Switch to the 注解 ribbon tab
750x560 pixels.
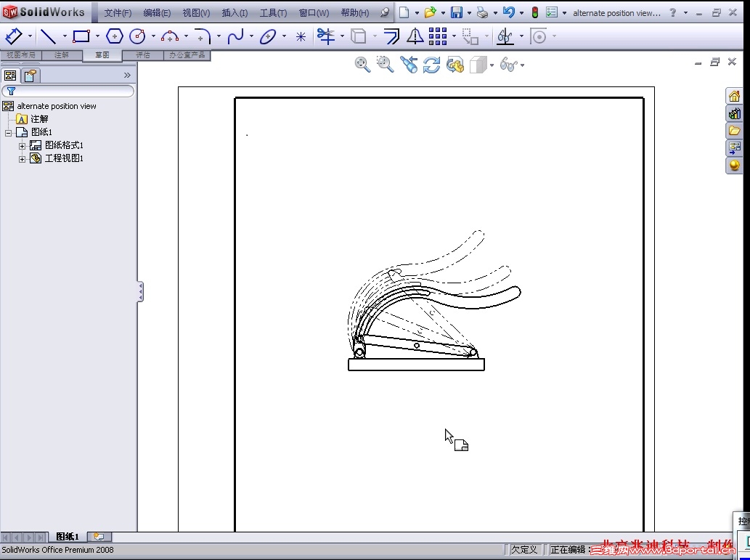tap(62, 55)
